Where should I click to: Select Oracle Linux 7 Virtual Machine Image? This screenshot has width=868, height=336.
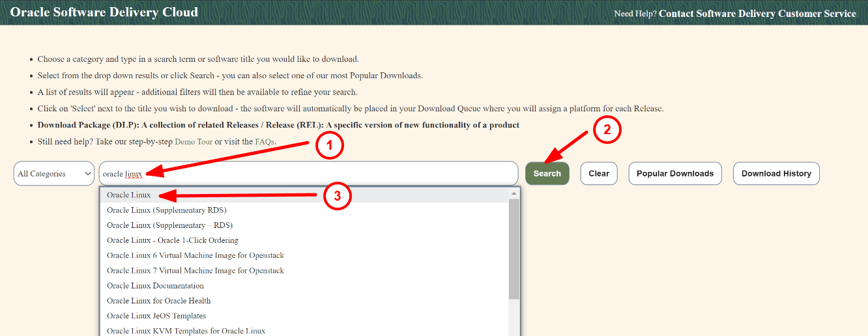tap(195, 270)
